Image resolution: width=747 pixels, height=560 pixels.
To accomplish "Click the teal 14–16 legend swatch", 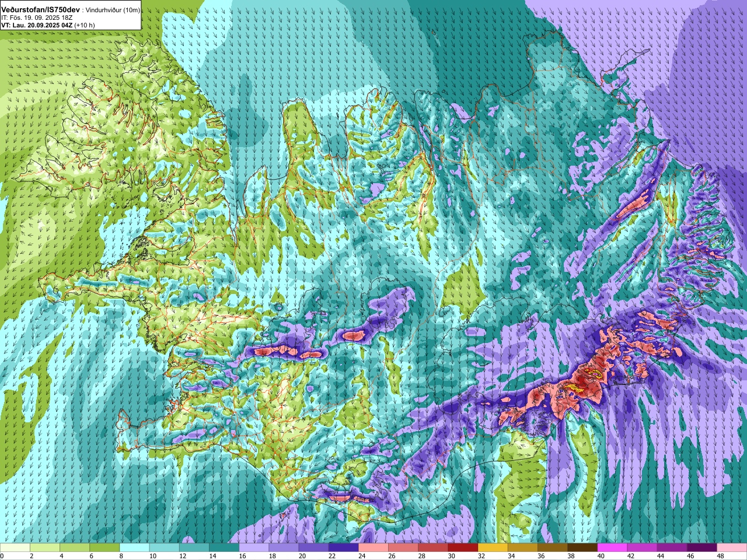I will [224, 548].
